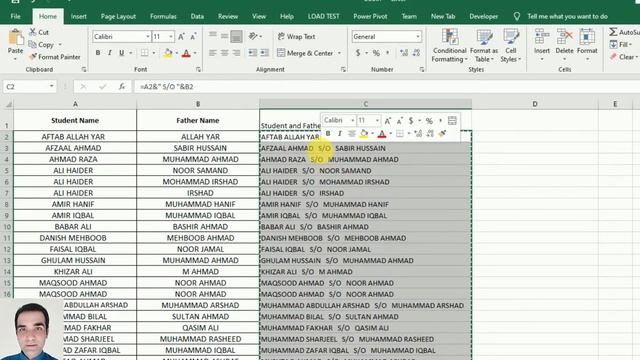The height and width of the screenshot is (360, 640).
Task: Open the Calibri font name dropdown in ribbon
Action: coord(147,37)
